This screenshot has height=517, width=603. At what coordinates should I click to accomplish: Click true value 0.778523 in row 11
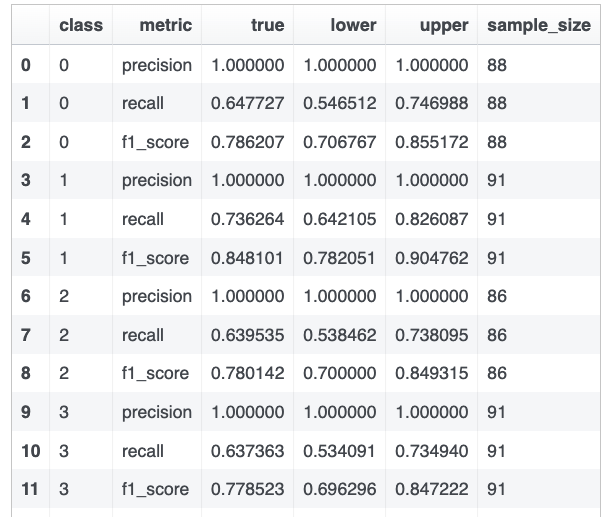tap(247, 489)
